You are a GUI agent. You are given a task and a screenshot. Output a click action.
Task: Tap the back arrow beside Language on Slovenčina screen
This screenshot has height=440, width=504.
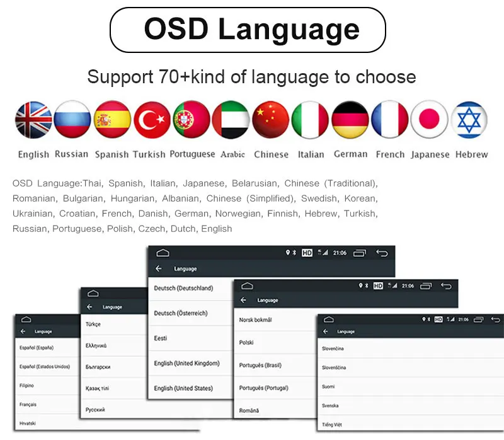pos(326,332)
